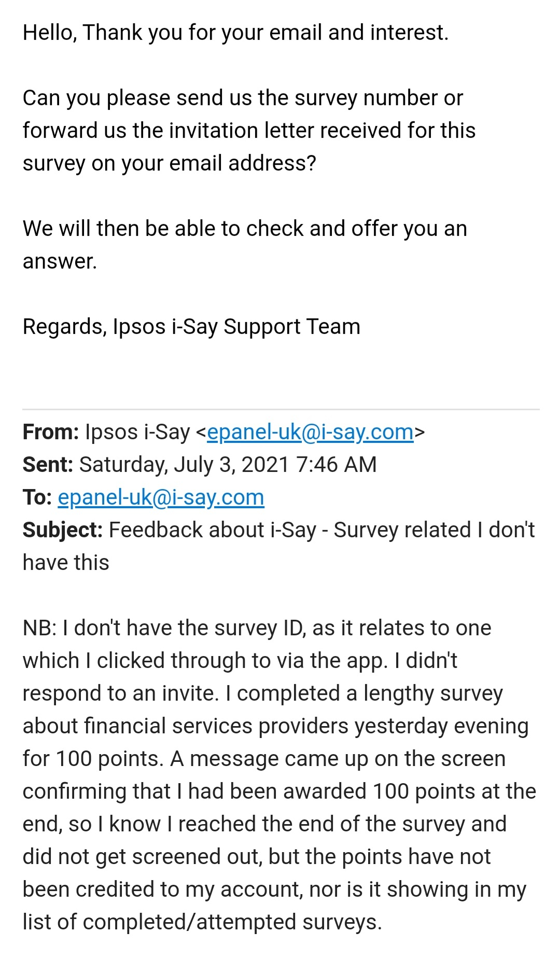The image size is (560, 960).
Task: Open the epanel-uk@i-say.com link in To line
Action: (x=161, y=497)
